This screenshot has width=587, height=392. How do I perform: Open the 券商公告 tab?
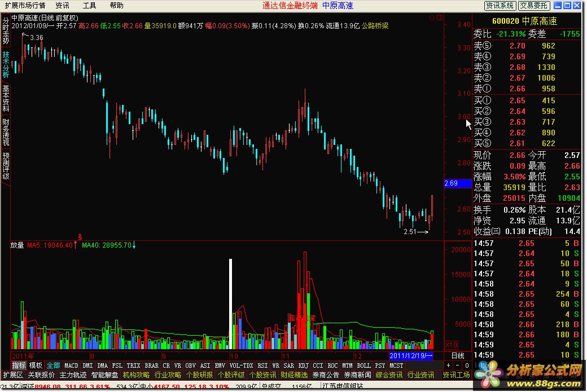click(326, 375)
